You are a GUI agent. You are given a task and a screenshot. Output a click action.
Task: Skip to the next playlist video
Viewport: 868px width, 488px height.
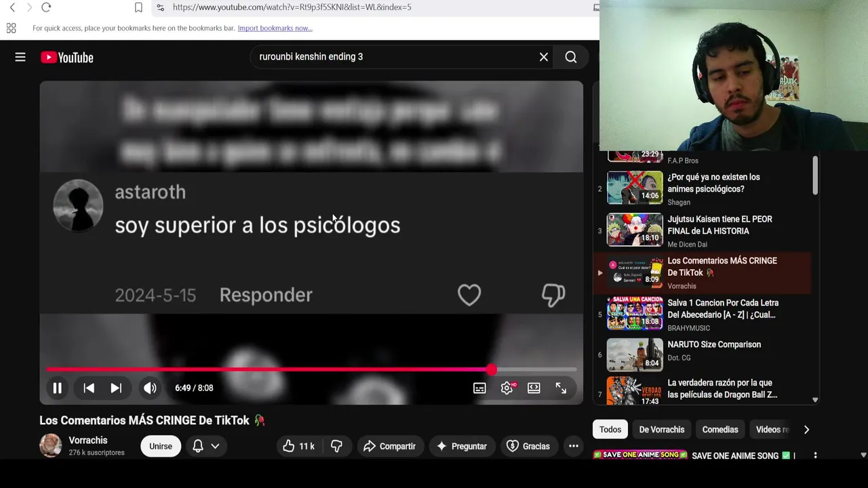(116, 388)
